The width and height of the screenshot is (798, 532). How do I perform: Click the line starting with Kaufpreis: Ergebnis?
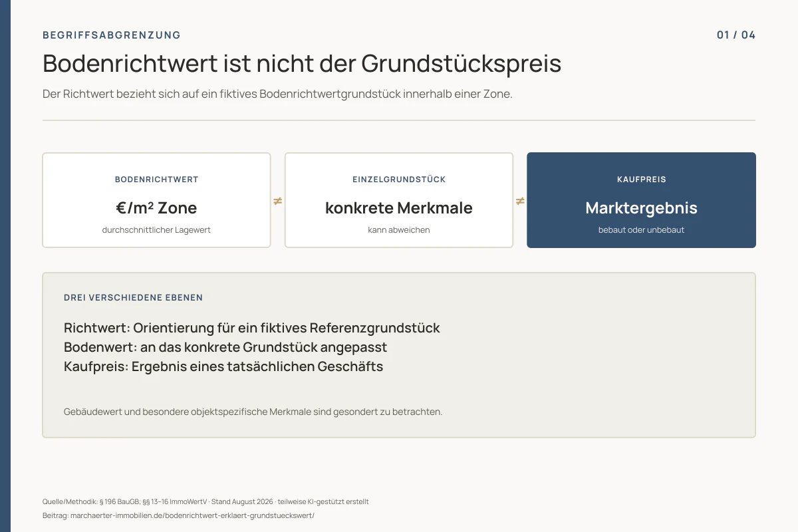[x=223, y=366]
